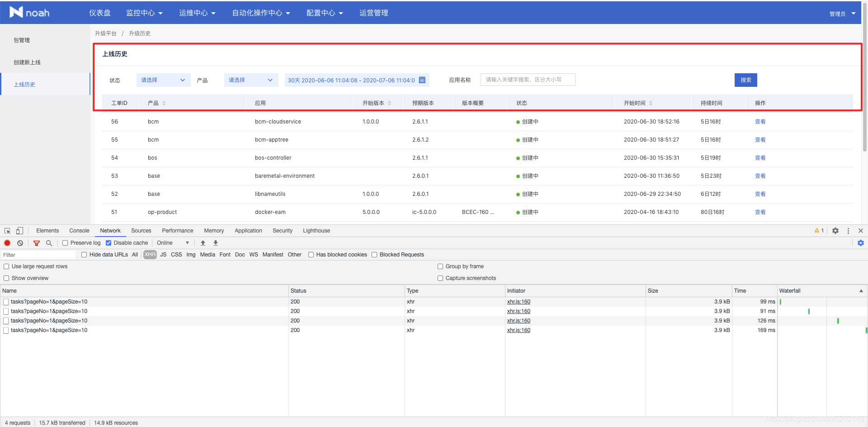Open 管理员 user dropdown

(x=842, y=14)
